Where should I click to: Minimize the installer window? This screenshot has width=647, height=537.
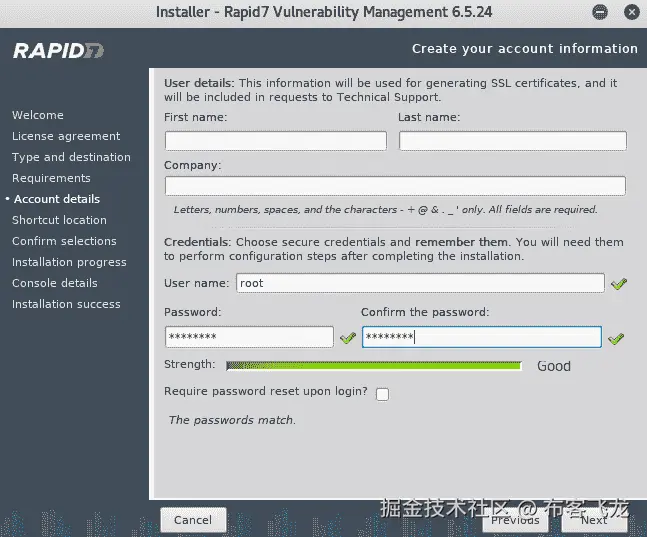click(600, 12)
